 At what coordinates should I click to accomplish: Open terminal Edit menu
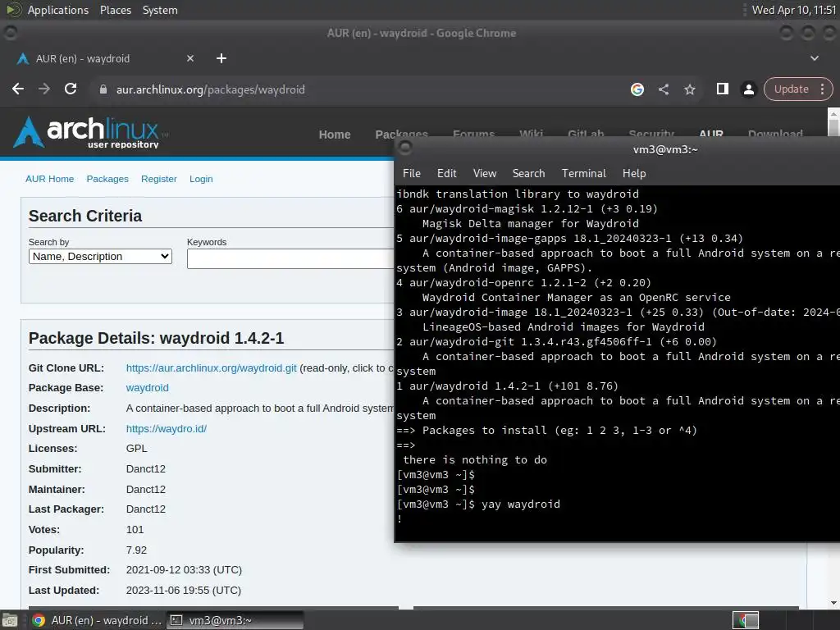click(447, 174)
